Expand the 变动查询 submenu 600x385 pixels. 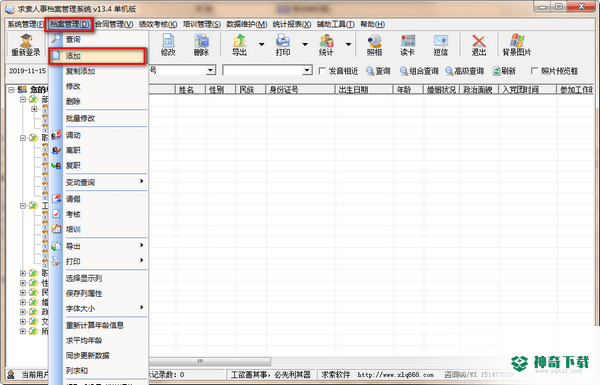99,182
